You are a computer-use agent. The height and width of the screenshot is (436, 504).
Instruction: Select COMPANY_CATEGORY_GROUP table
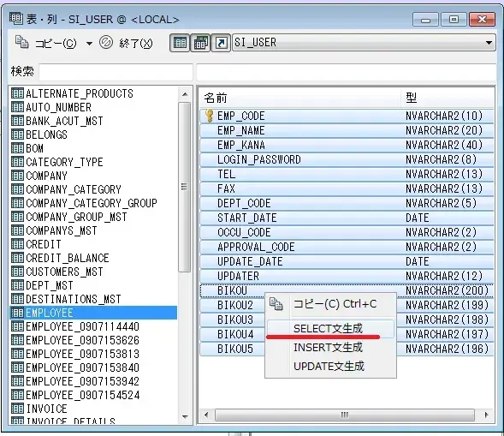[x=92, y=203]
